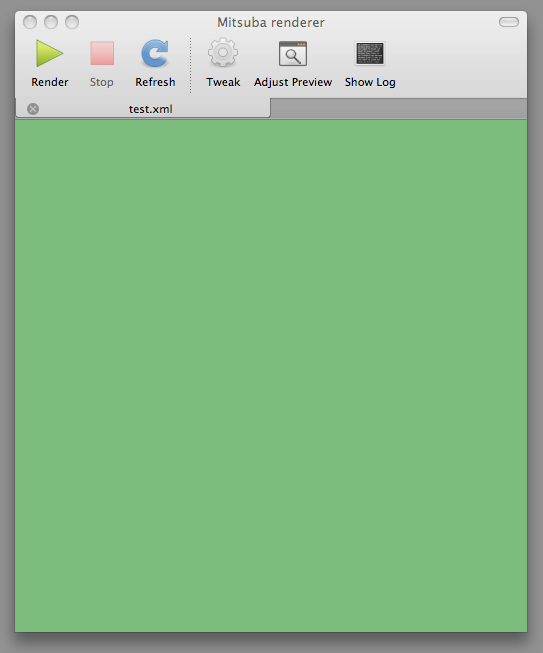The image size is (543, 653).
Task: Start rendering with the green play icon
Action: tap(49, 53)
